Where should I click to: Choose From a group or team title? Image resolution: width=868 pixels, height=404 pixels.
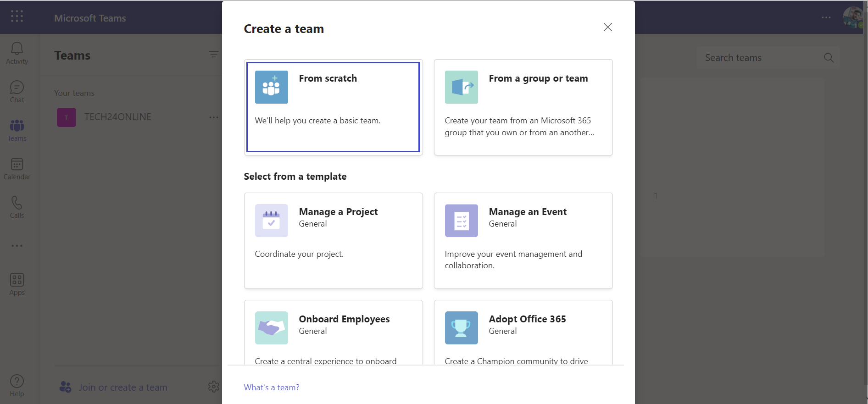tap(538, 78)
